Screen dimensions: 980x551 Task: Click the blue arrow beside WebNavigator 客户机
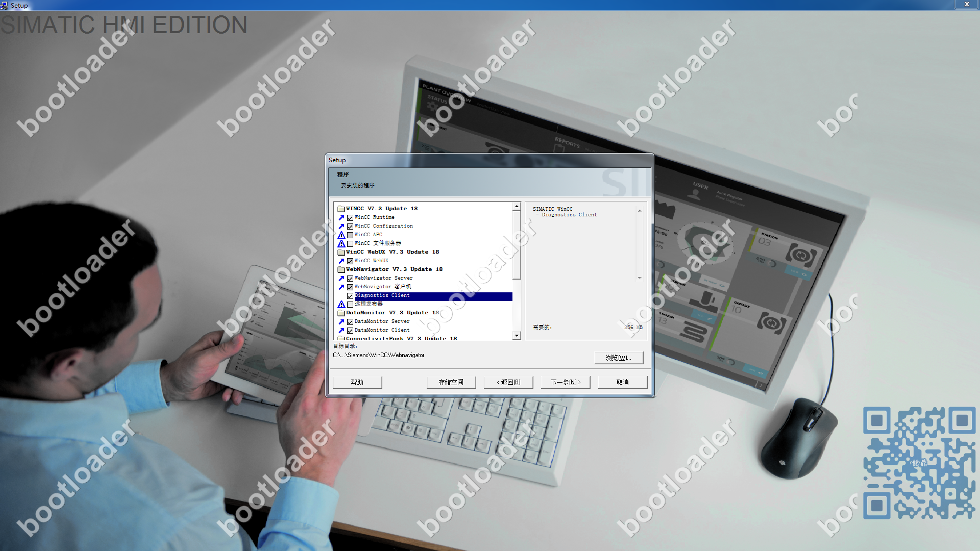[x=341, y=287]
